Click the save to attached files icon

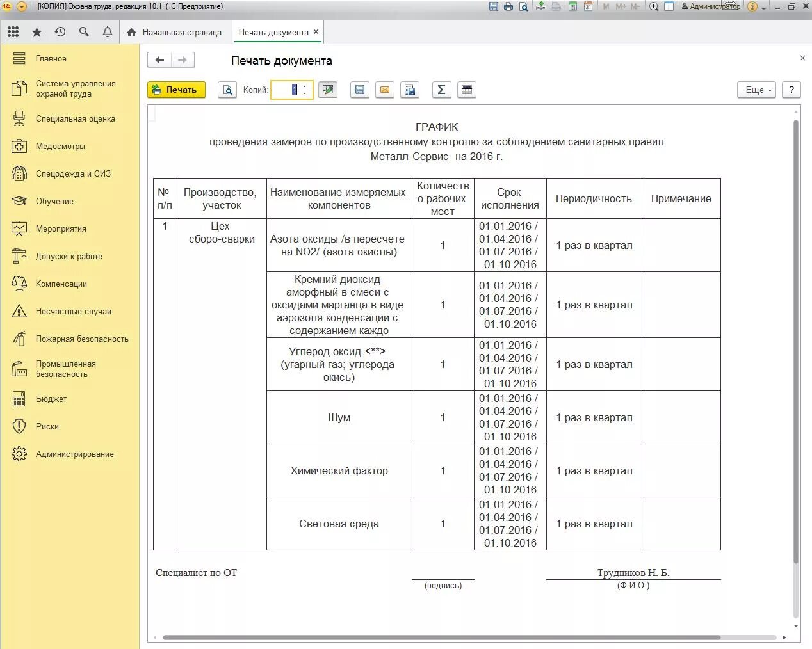coord(410,90)
